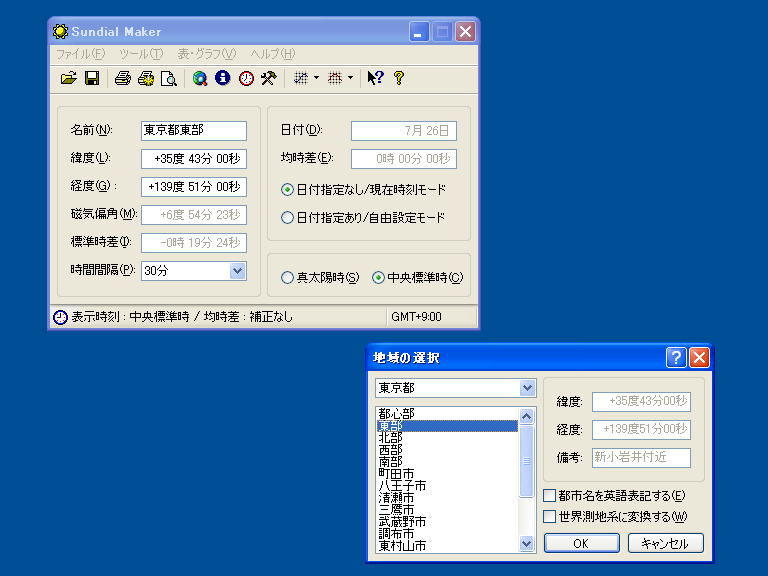This screenshot has width=768, height=576.
Task: Click the clock icon in the status bar
Action: click(x=60, y=317)
